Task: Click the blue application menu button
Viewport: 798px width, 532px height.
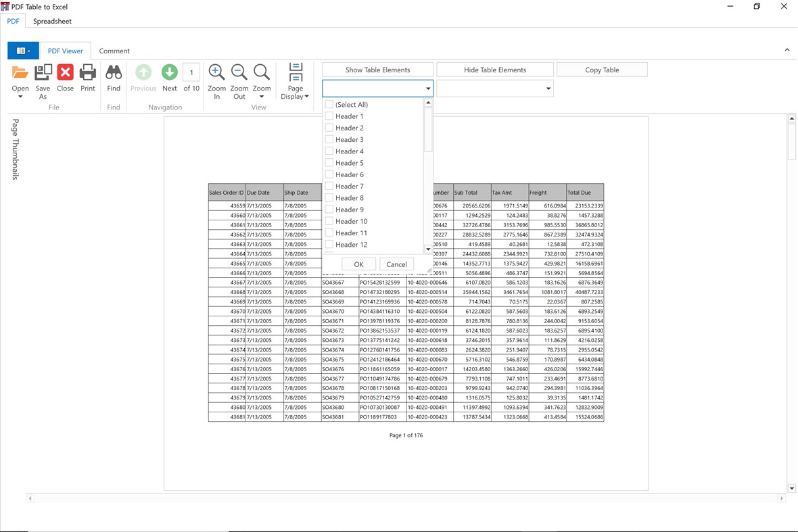Action: [23, 51]
